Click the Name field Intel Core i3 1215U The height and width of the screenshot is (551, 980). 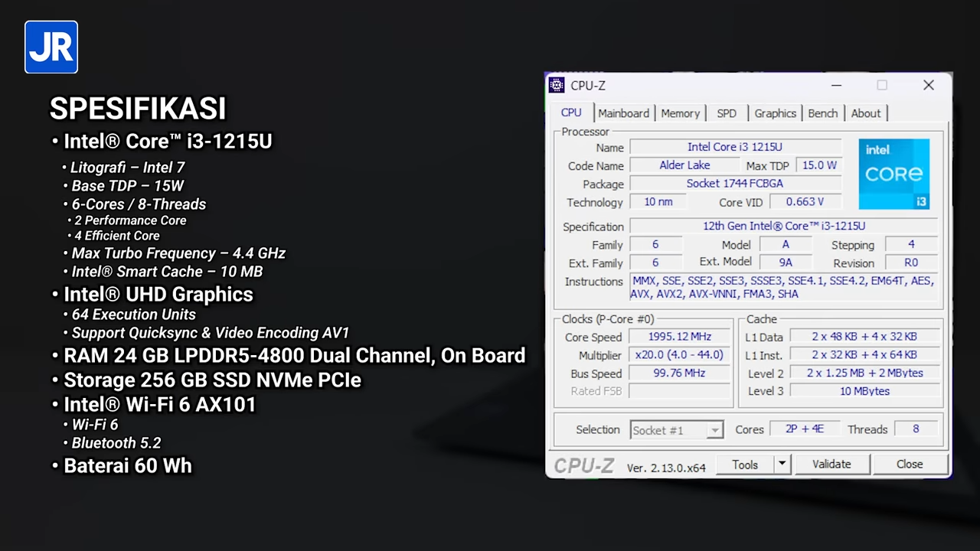coord(735,147)
